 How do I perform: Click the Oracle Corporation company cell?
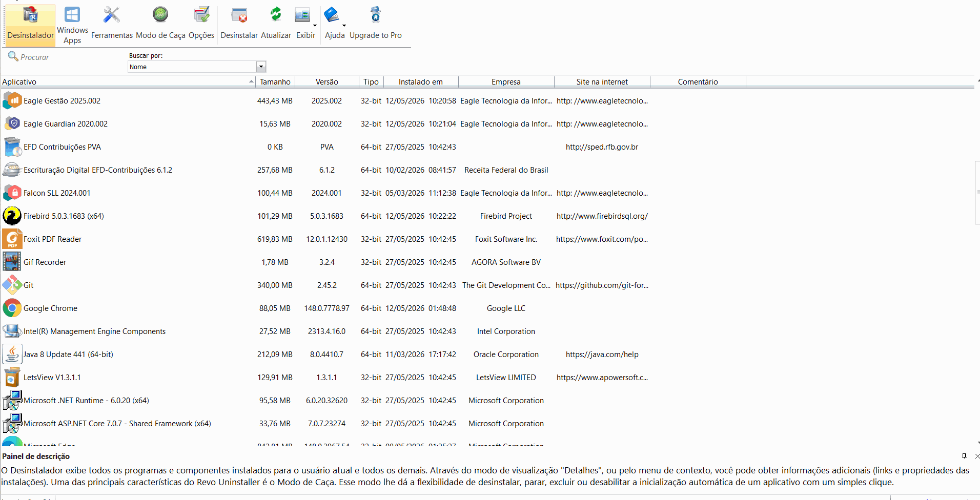coord(506,355)
